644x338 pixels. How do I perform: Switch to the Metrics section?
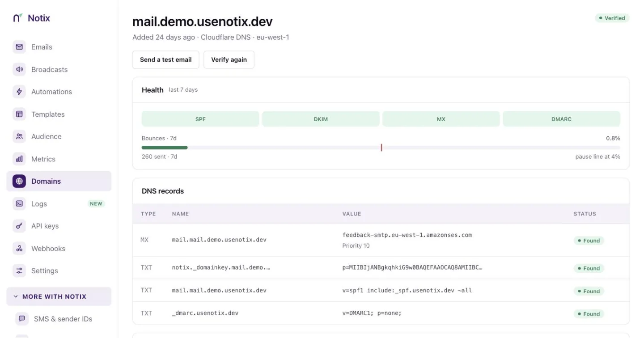tap(59, 159)
